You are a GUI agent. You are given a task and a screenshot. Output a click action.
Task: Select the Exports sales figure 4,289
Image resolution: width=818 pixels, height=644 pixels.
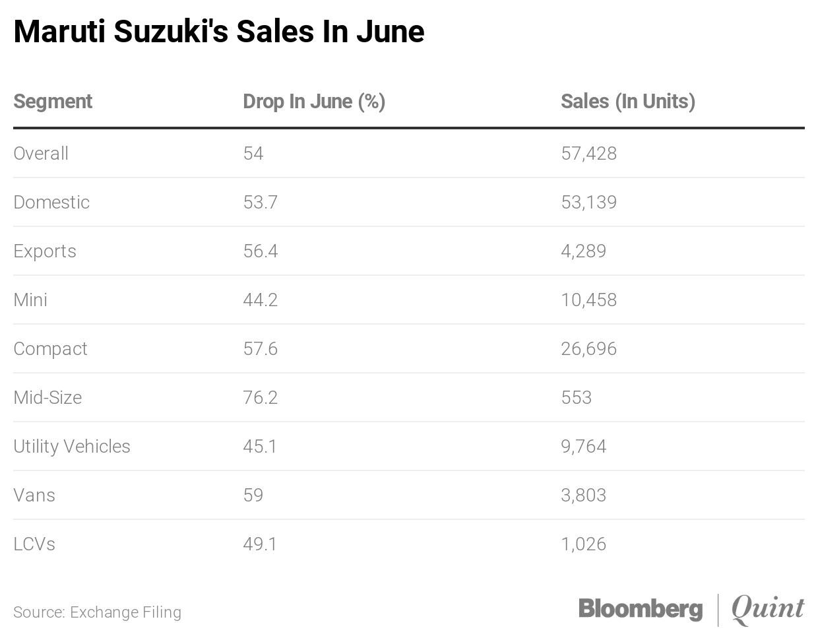pyautogui.click(x=583, y=251)
